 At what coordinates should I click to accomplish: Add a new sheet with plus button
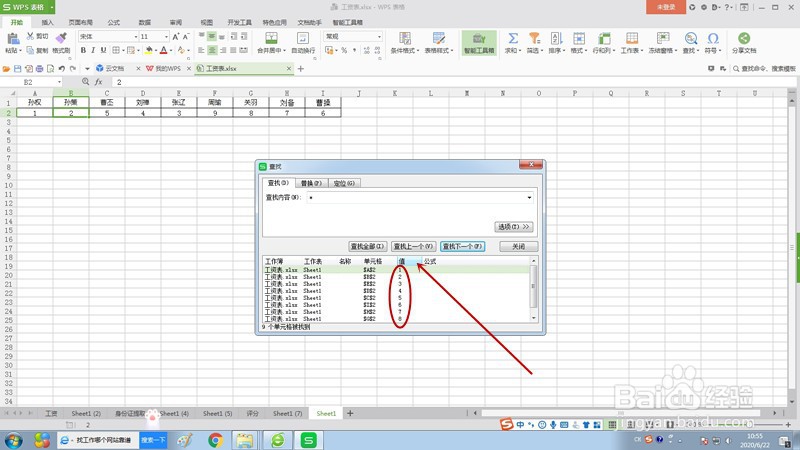pyautogui.click(x=350, y=413)
